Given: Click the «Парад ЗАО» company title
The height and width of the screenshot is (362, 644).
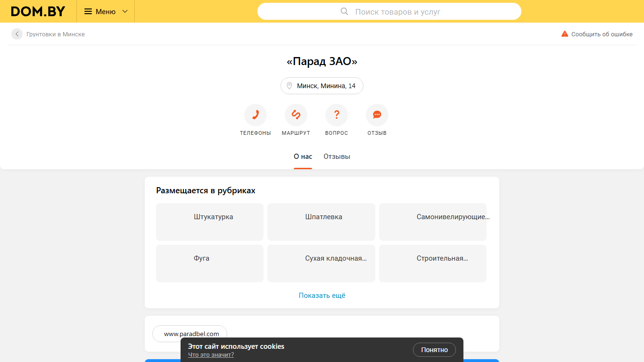Looking at the screenshot, I should pos(322,62).
